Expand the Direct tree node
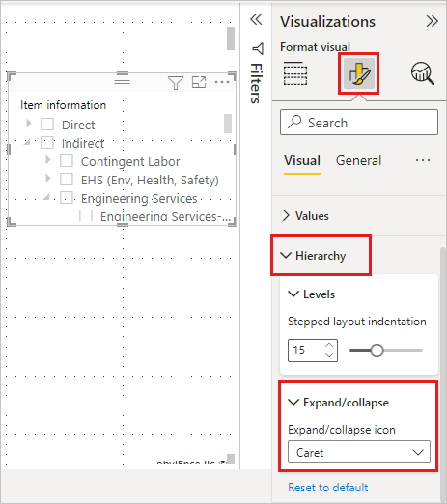This screenshot has height=504, width=447. click(x=29, y=123)
